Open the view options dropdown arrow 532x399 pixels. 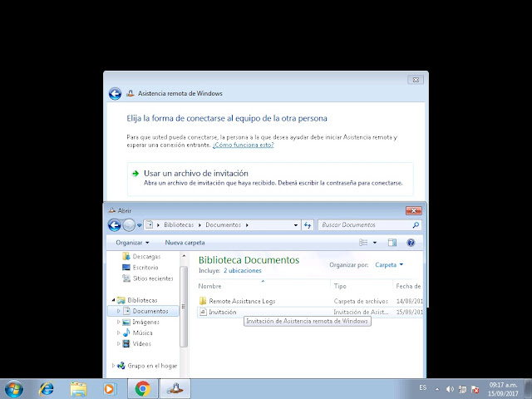375,243
